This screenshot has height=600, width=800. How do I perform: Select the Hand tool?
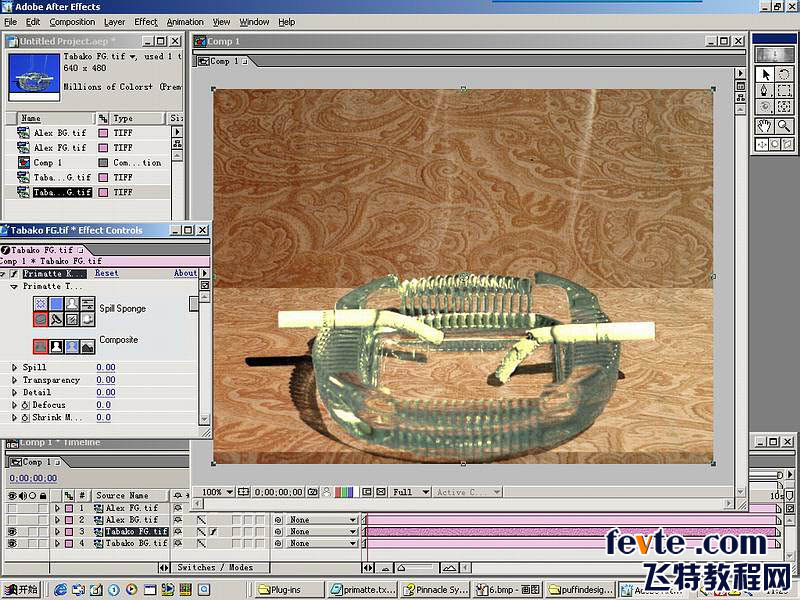point(765,126)
